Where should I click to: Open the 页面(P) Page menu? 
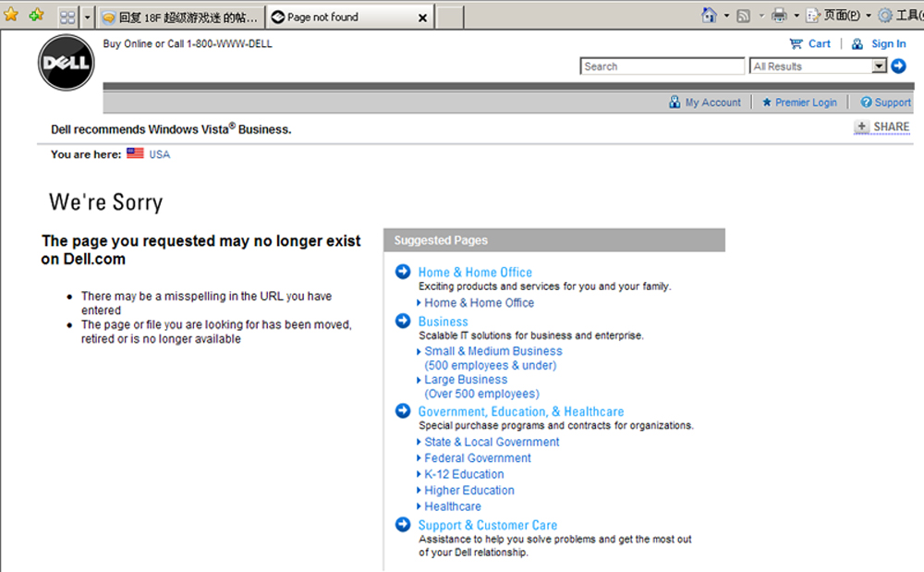[837, 16]
